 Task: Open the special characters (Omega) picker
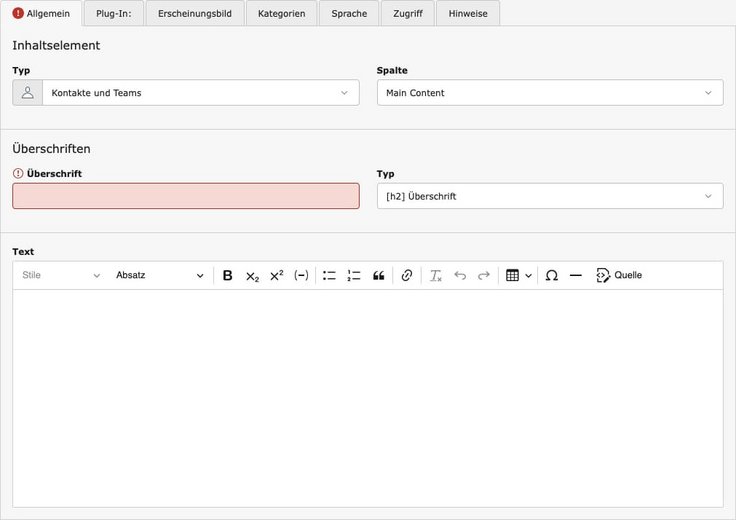(551, 276)
